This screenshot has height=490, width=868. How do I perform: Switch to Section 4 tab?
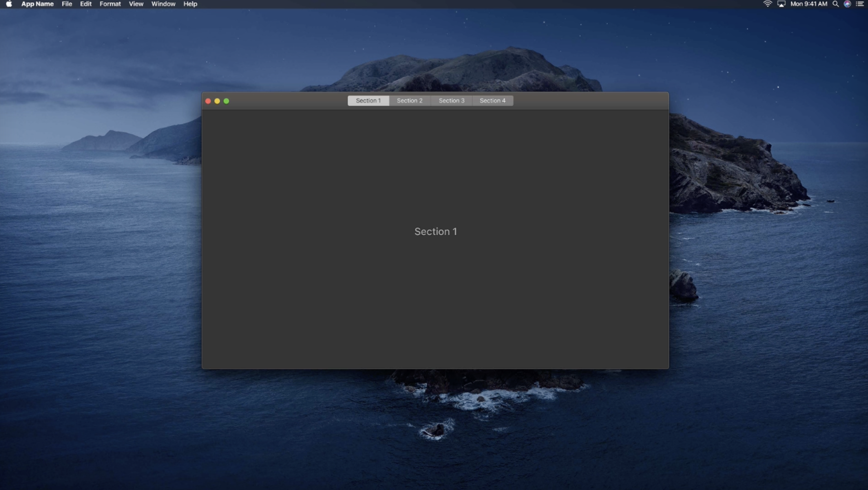coord(493,101)
